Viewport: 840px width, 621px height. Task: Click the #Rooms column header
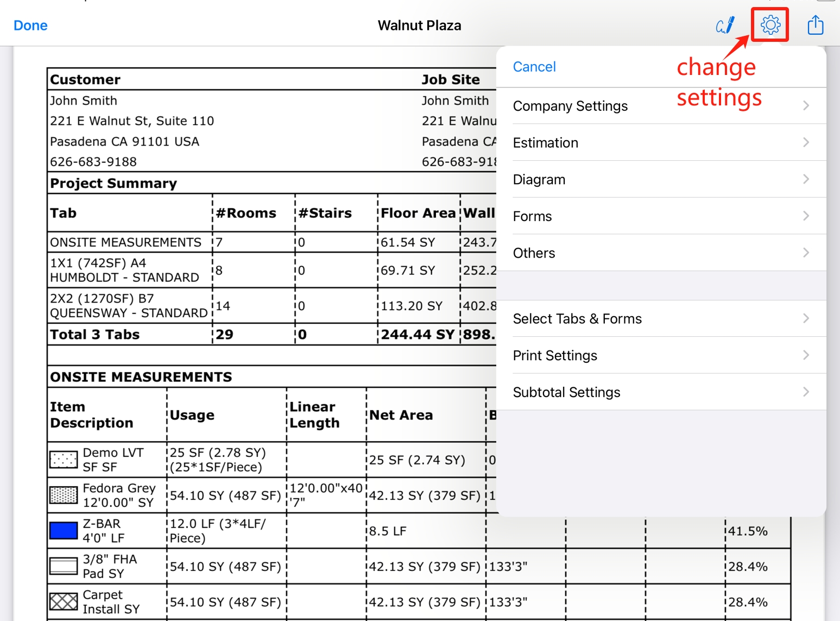point(246,213)
